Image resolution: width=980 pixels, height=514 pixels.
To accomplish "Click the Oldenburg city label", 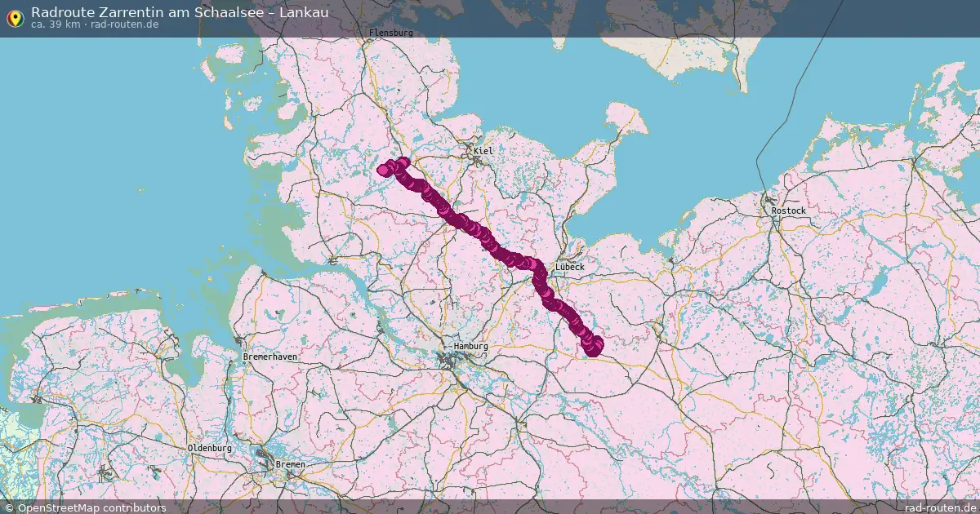I will click(x=210, y=448).
